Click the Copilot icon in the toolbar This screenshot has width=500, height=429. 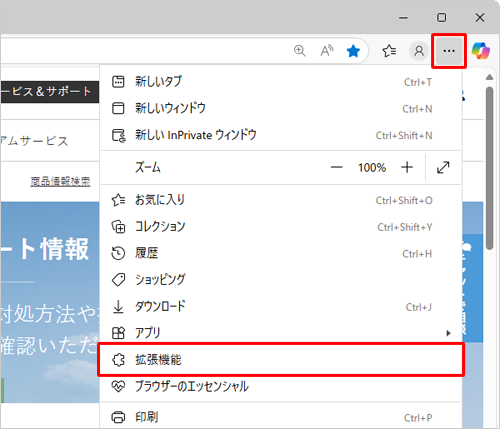(481, 51)
